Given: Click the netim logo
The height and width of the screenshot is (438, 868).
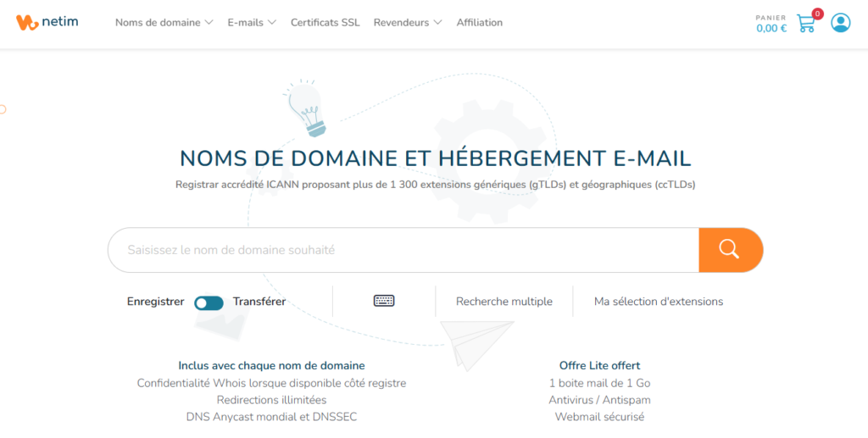Looking at the screenshot, I should (47, 23).
